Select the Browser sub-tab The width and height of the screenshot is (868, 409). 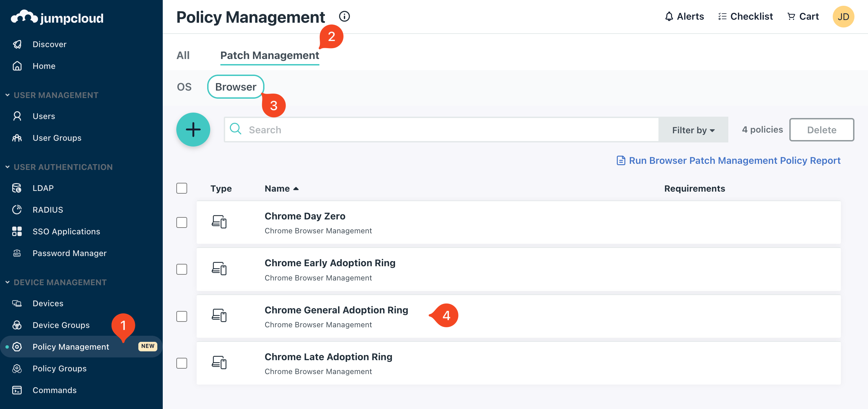click(236, 87)
